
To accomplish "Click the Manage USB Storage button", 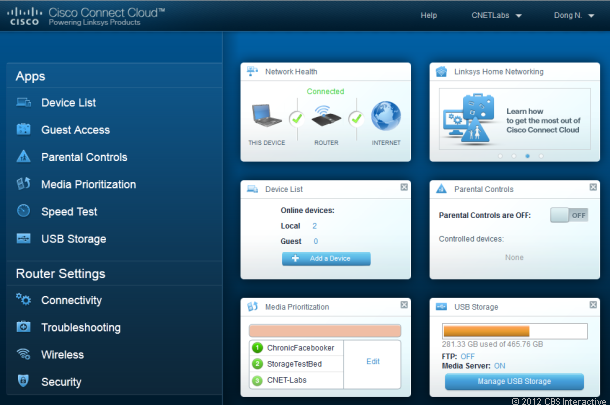I will click(x=514, y=382).
